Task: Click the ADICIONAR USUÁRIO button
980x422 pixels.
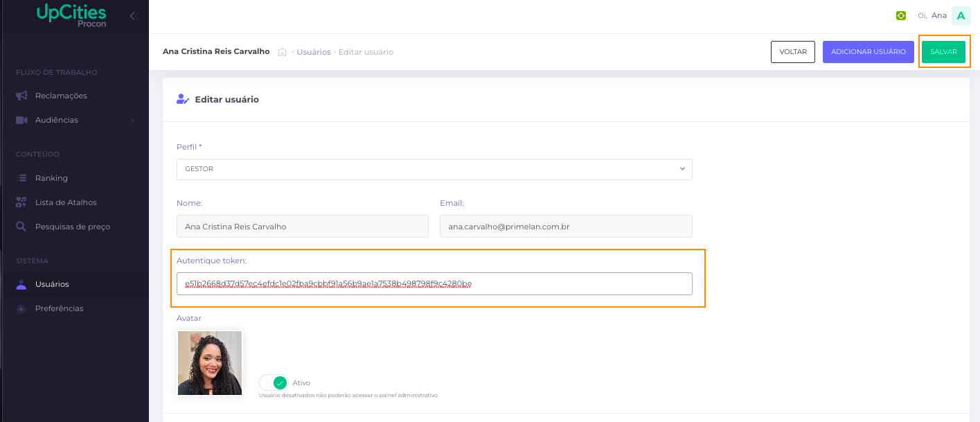Action: click(x=868, y=52)
